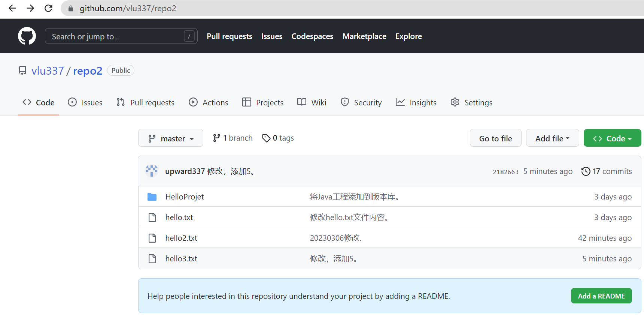Go back with browser back arrow
644x315 pixels.
tap(12, 8)
